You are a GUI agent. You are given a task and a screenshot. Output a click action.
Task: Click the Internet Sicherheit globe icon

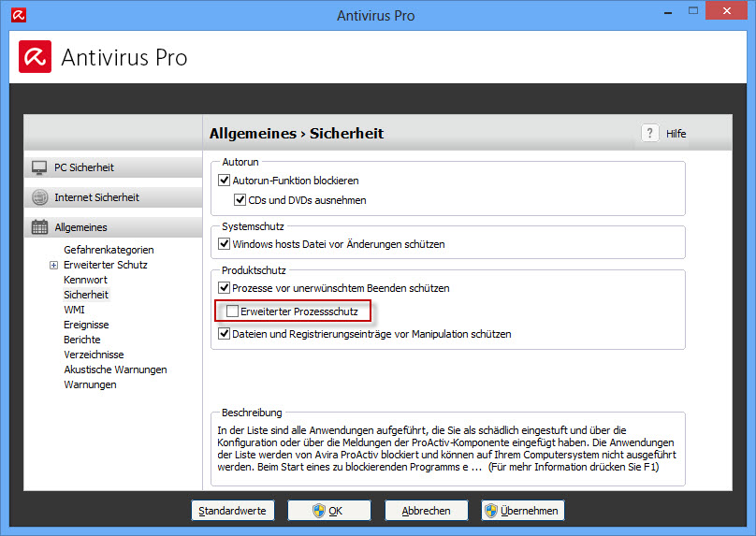[39, 197]
